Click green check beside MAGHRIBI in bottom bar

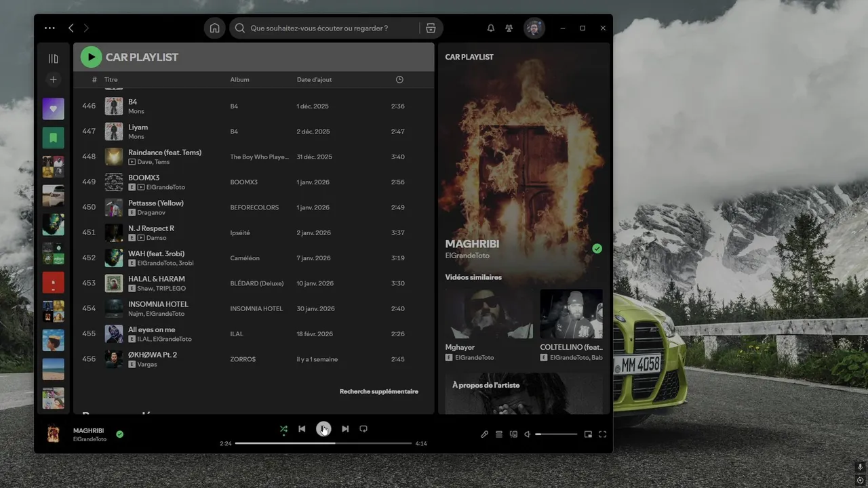(119, 434)
